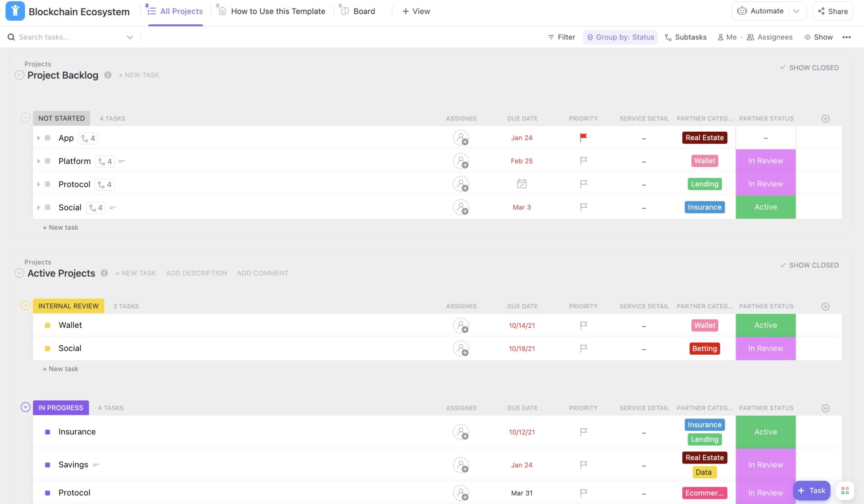The height and width of the screenshot is (504, 864).
Task: Click New task under Internal Review
Action: coord(60,369)
